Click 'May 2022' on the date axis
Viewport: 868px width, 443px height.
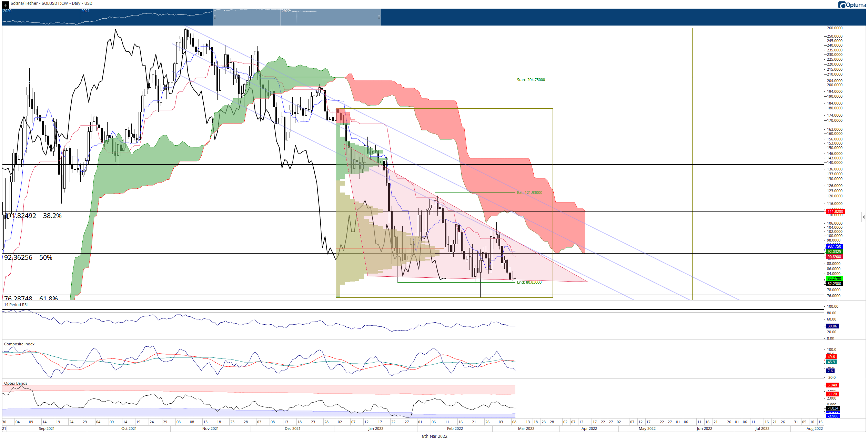pos(647,429)
